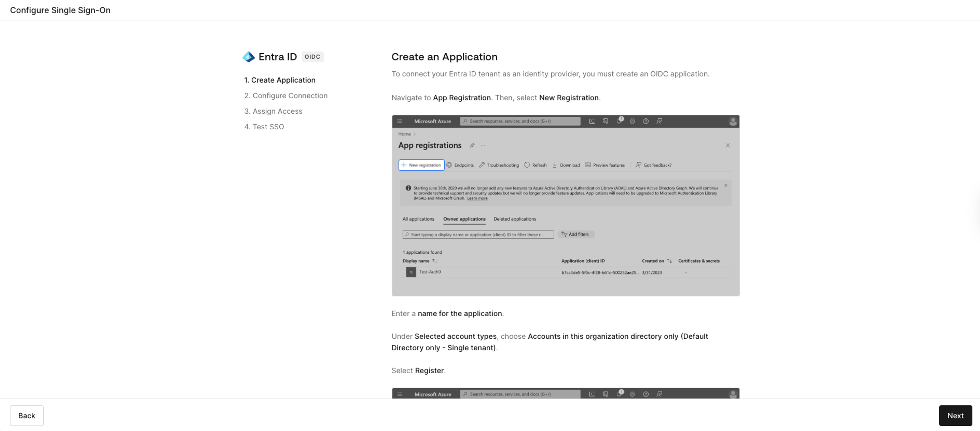980x431 pixels.
Task: Click the Download toolbar item
Action: point(566,165)
